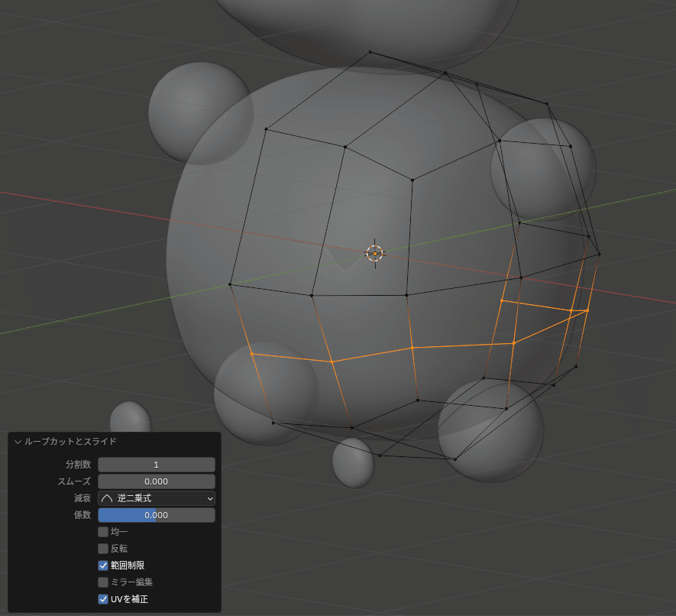Click the 係数 slider showing 0.000
This screenshot has width=676, height=616.
pyautogui.click(x=157, y=515)
